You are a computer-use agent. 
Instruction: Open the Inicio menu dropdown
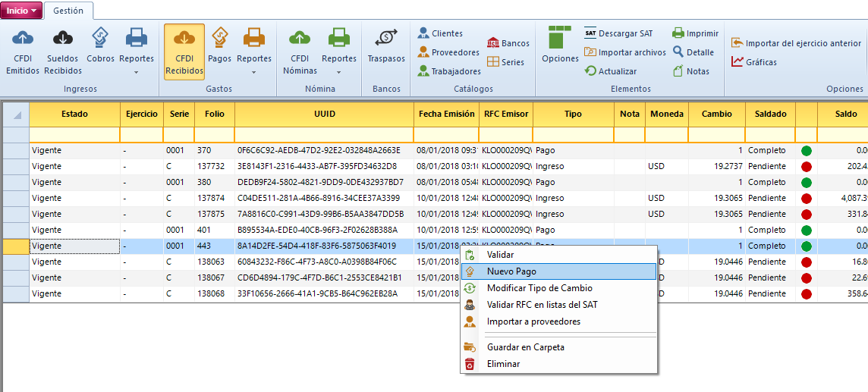coord(21,11)
